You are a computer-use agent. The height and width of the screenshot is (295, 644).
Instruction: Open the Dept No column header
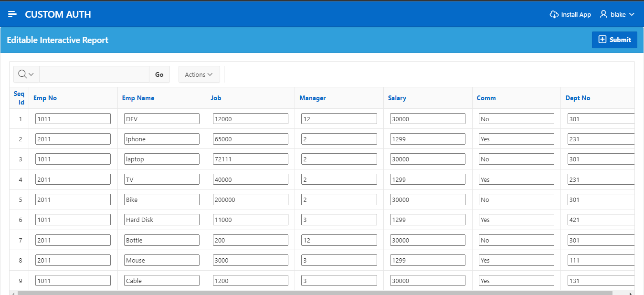(x=578, y=98)
